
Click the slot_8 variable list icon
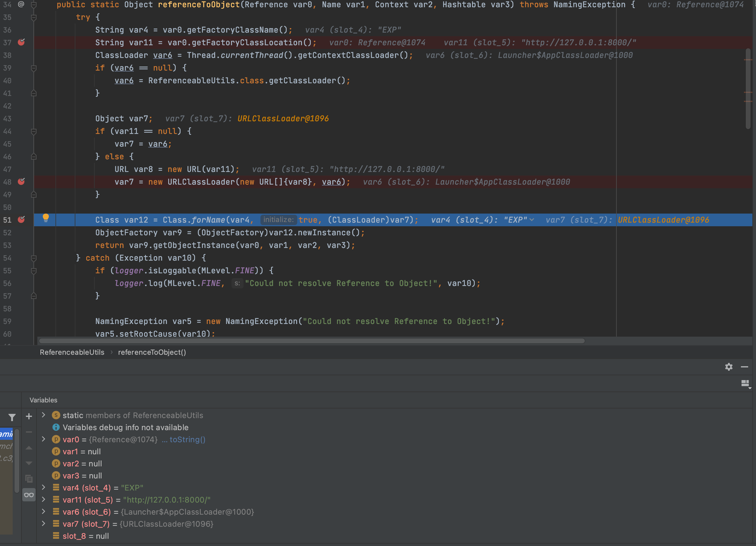pos(56,536)
